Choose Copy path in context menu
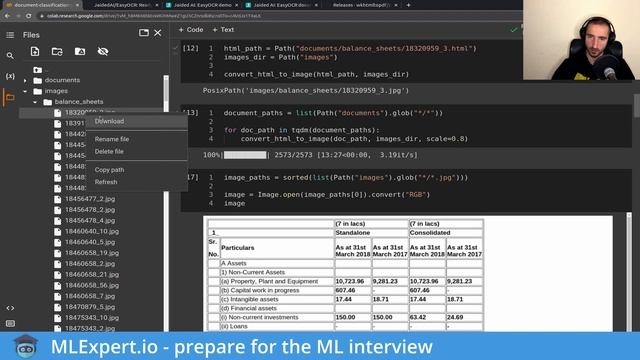This screenshot has height=360, width=640. point(109,170)
